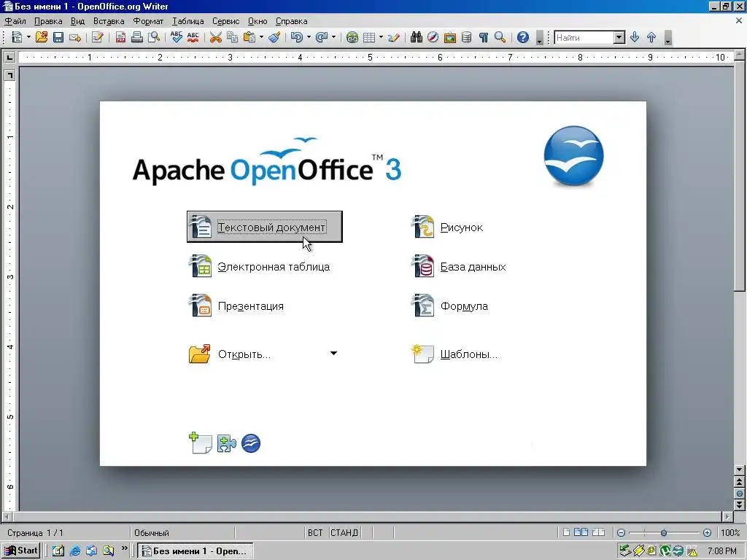
Task: Open the Redo history dropdown arrow
Action: [333, 37]
